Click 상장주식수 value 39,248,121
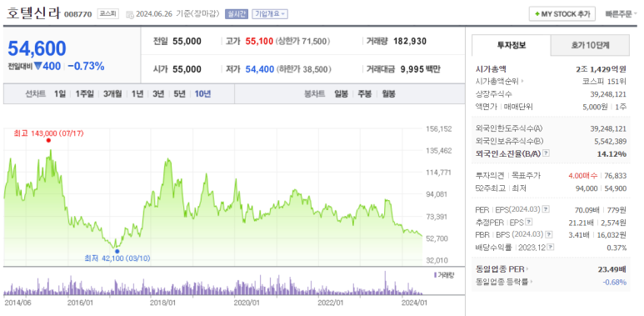This screenshot has height=316, width=644. click(608, 94)
